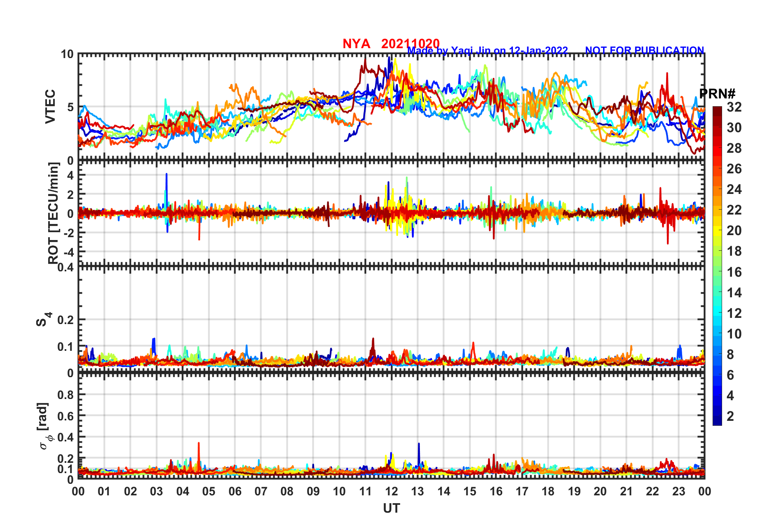Screen dimensions: 783x532
Task: Click sigma-phi axis tick label "0.8"
Action: point(65,394)
